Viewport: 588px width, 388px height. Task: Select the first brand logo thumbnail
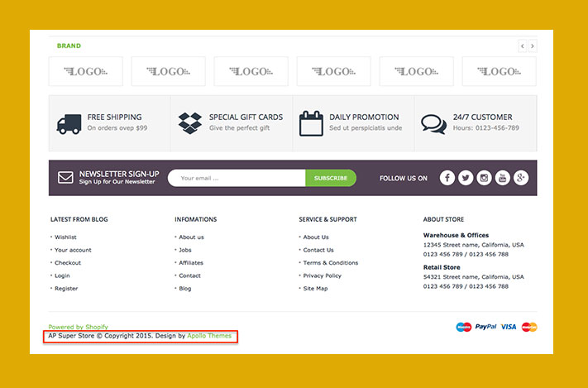tap(85, 72)
